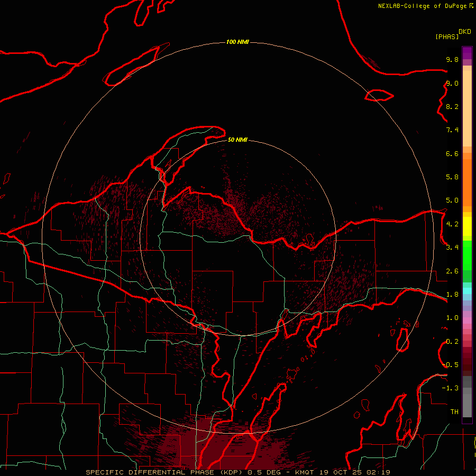Viewport: 476px width, 476px height.
Task: Select the 9.0 scale value
Action: pyautogui.click(x=452, y=83)
